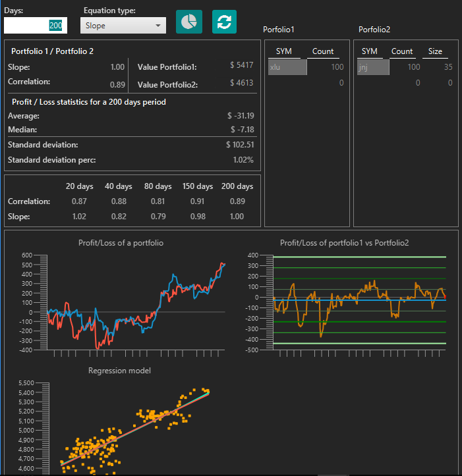Click the Profit/Loss of a portfolio chart title
The height and width of the screenshot is (476, 462).
click(121, 243)
